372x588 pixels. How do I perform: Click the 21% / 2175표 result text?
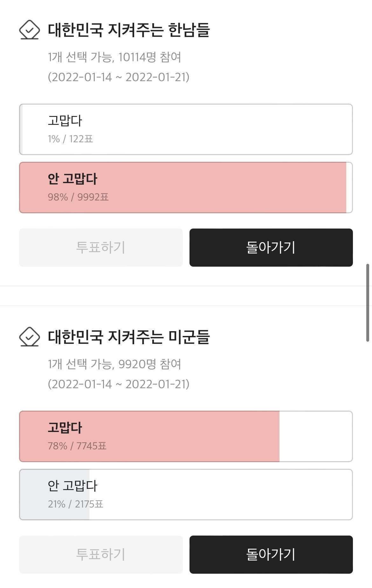click(x=75, y=504)
